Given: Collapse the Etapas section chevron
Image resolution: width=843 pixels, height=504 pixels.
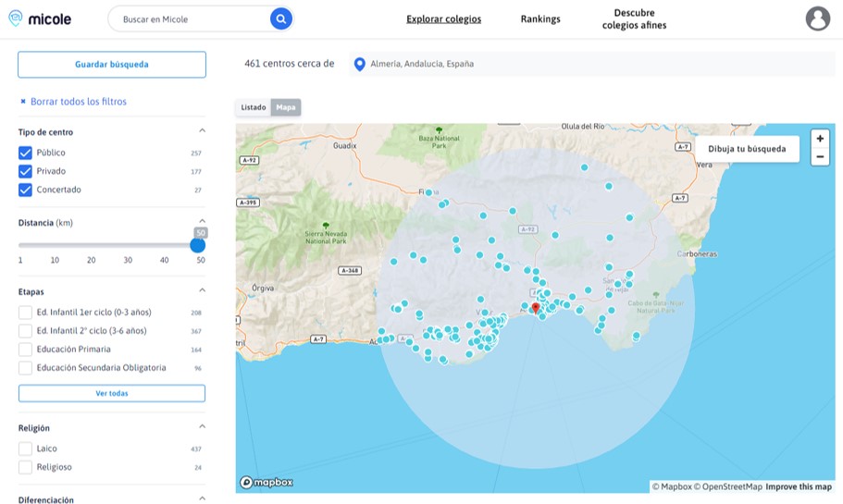Looking at the screenshot, I should (202, 290).
